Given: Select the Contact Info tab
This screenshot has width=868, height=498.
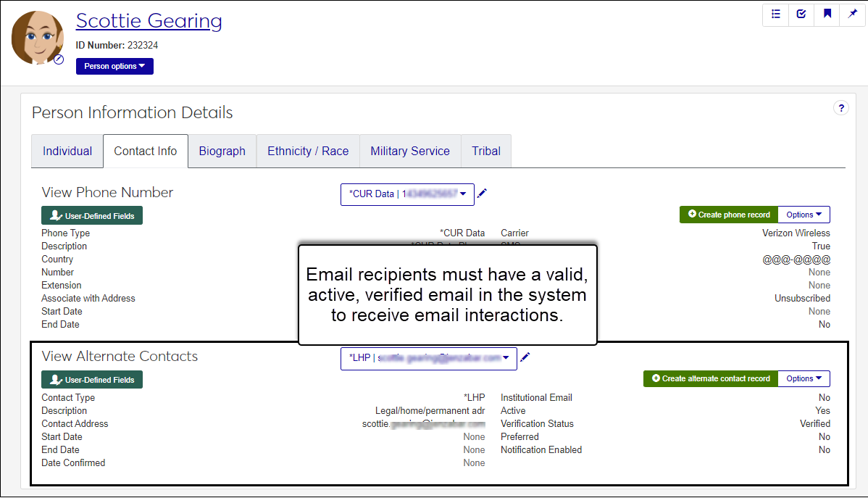Looking at the screenshot, I should (146, 152).
